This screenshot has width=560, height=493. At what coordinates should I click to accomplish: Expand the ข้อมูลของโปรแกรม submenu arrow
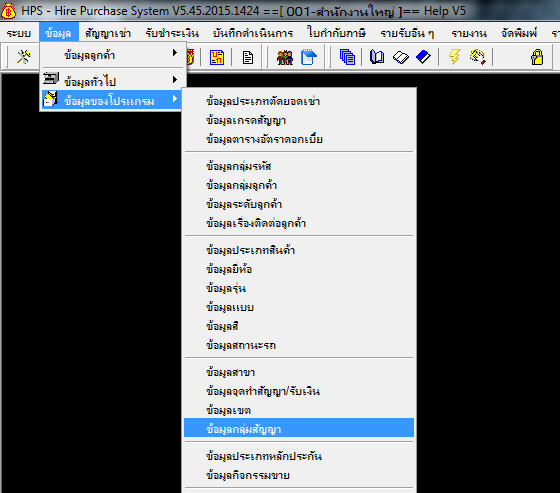(x=175, y=99)
